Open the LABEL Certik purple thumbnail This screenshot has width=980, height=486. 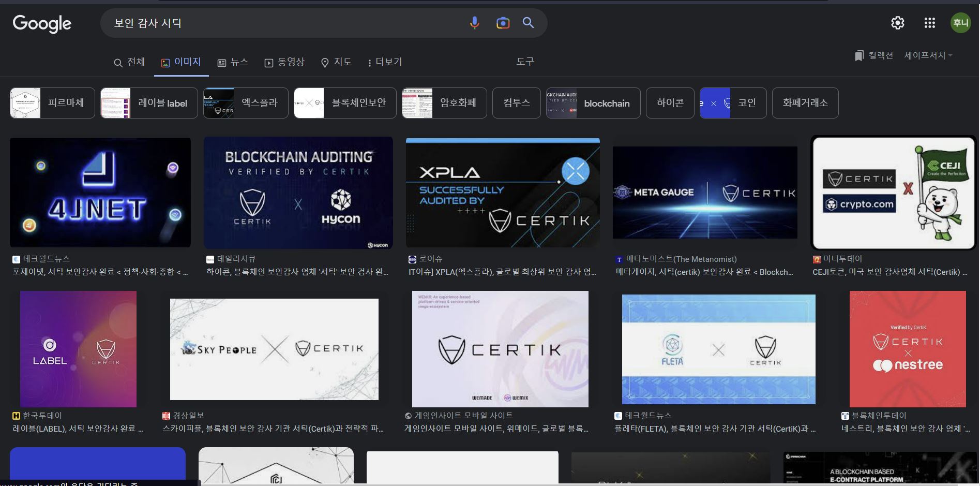coord(78,349)
